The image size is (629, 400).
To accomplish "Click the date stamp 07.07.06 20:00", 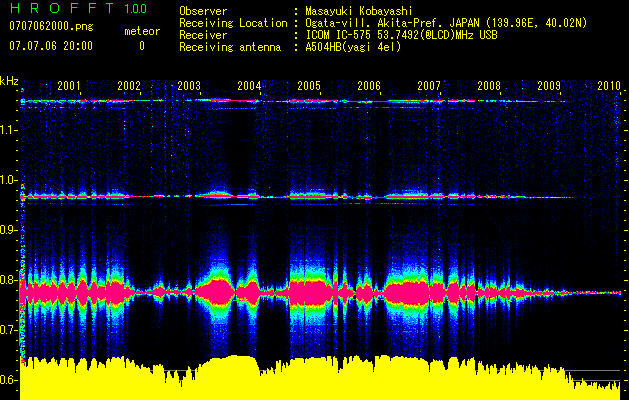I will point(51,45).
